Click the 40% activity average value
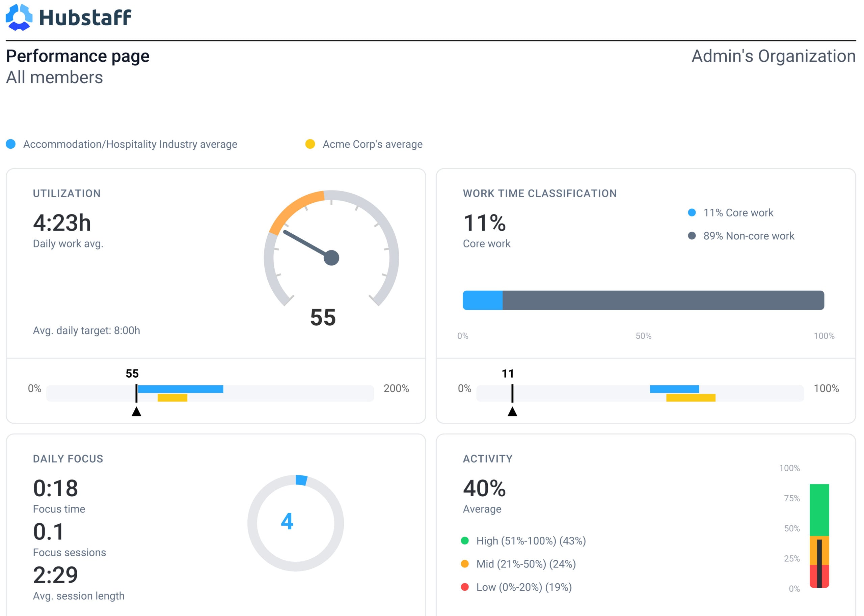Viewport: 864px width, 616px height. (x=484, y=488)
